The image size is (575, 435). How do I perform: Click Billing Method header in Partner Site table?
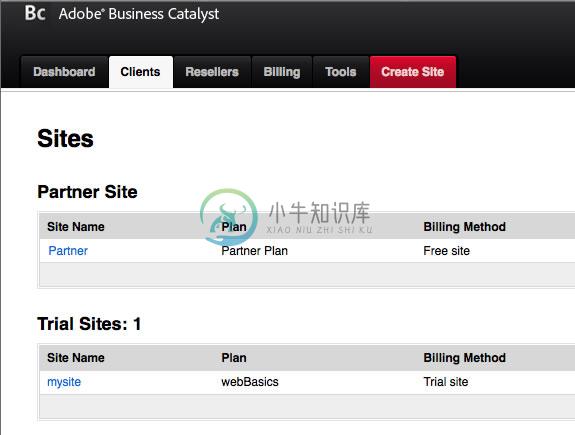click(465, 227)
